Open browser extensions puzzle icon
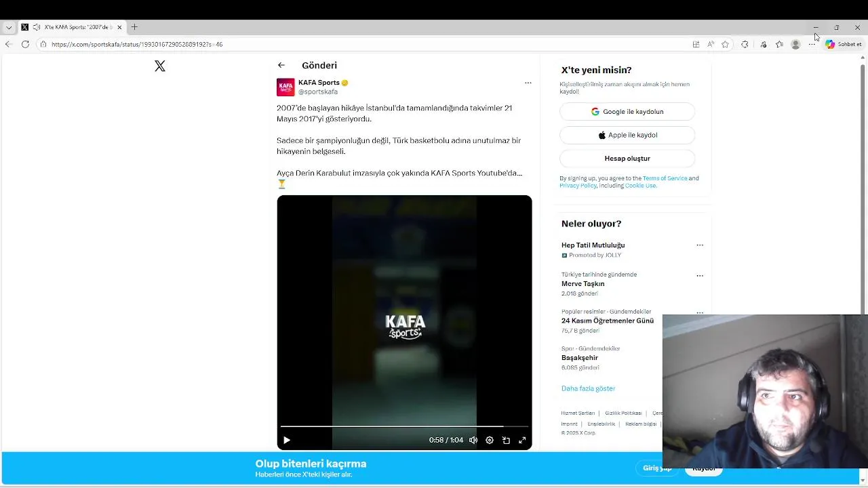The image size is (868, 488). (745, 44)
